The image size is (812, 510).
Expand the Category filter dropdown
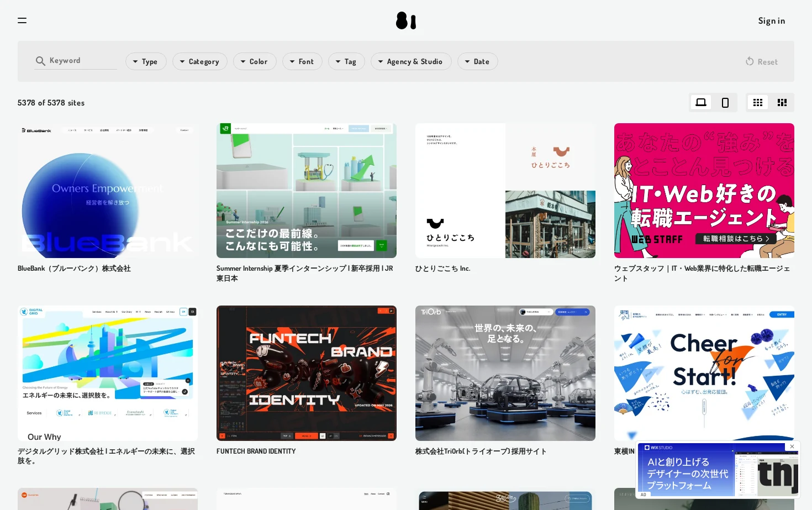(x=199, y=61)
